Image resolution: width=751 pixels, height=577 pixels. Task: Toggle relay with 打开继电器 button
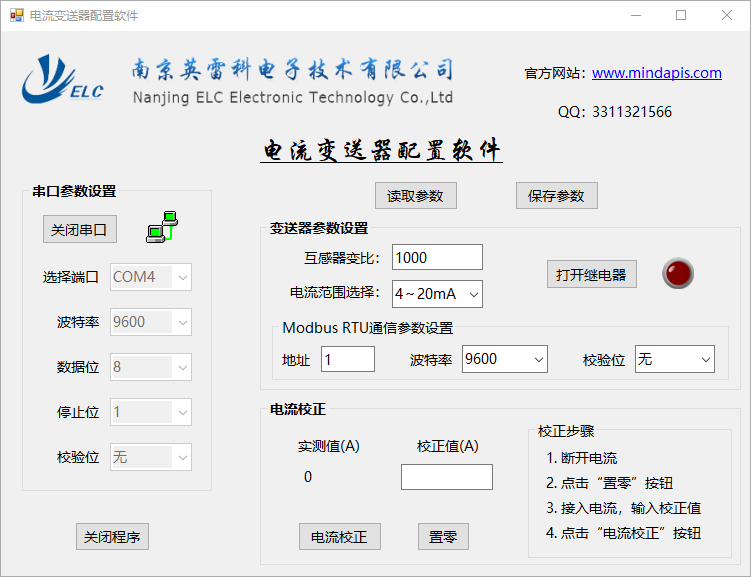click(x=591, y=274)
